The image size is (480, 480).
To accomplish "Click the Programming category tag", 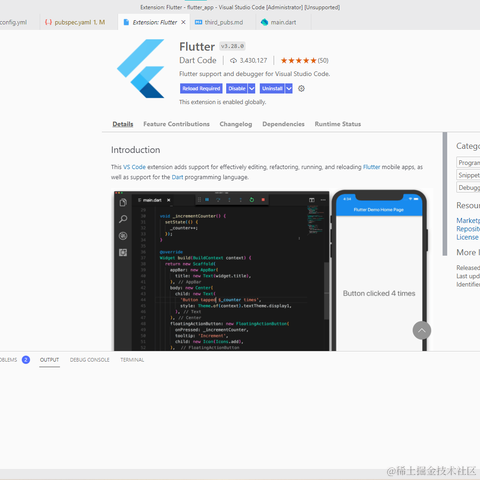I will pyautogui.click(x=468, y=163).
